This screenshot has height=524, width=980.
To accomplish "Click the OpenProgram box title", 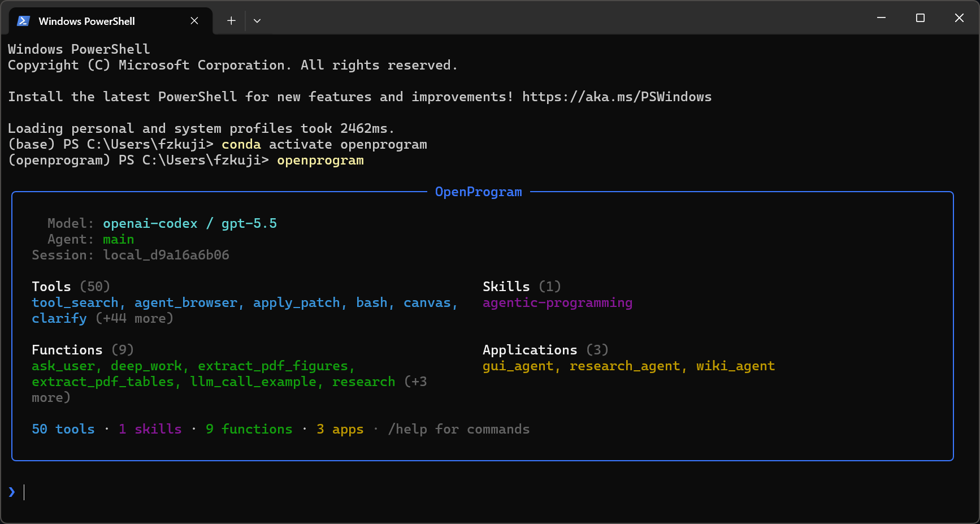I will [478, 192].
